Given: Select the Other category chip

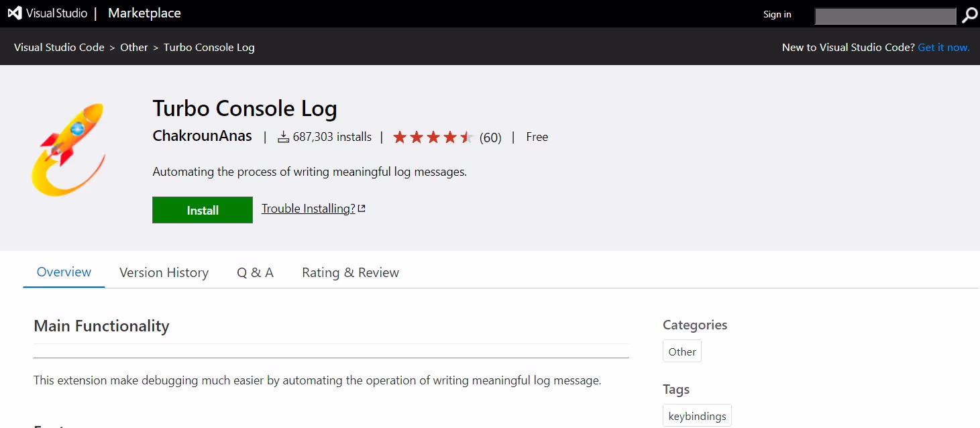Looking at the screenshot, I should point(682,352).
